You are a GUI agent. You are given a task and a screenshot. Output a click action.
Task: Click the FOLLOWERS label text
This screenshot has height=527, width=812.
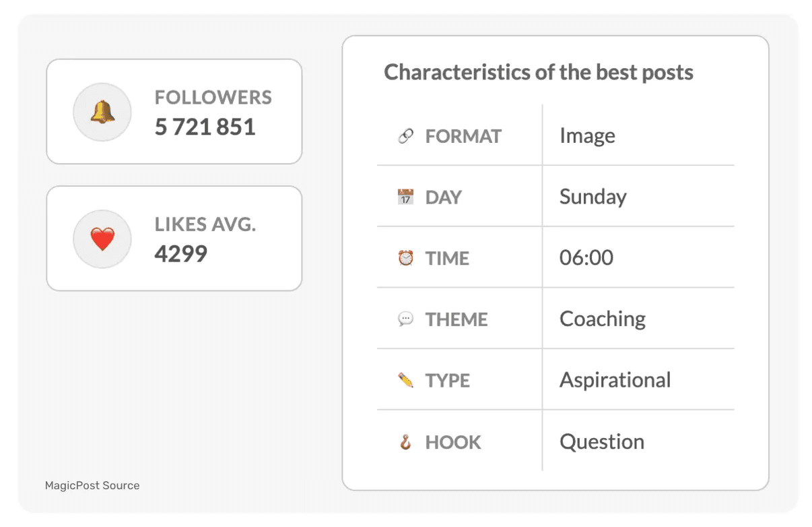click(x=213, y=98)
